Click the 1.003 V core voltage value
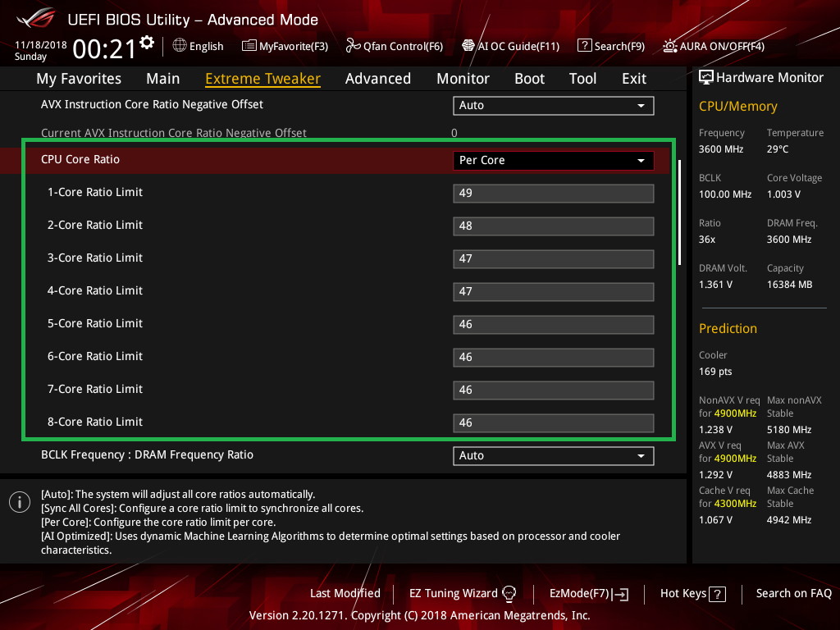The image size is (840, 630). 783,194
